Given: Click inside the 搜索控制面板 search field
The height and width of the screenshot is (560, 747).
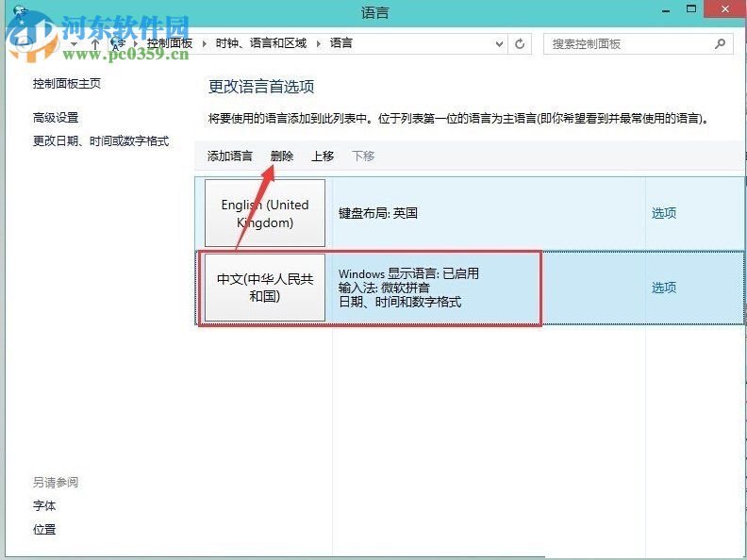Looking at the screenshot, I should pyautogui.click(x=627, y=43).
